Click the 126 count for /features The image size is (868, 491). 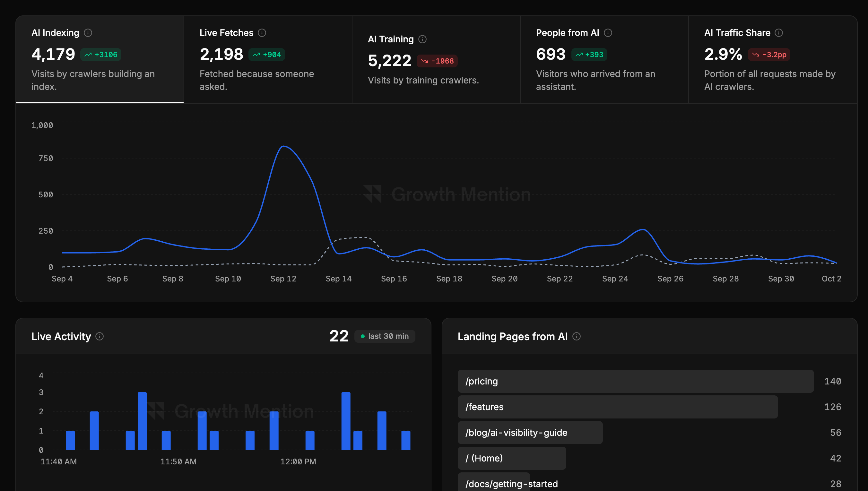pyautogui.click(x=833, y=407)
